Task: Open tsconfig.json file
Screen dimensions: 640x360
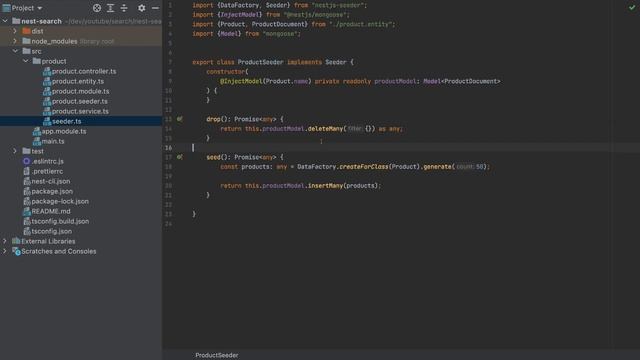Action: point(51,231)
